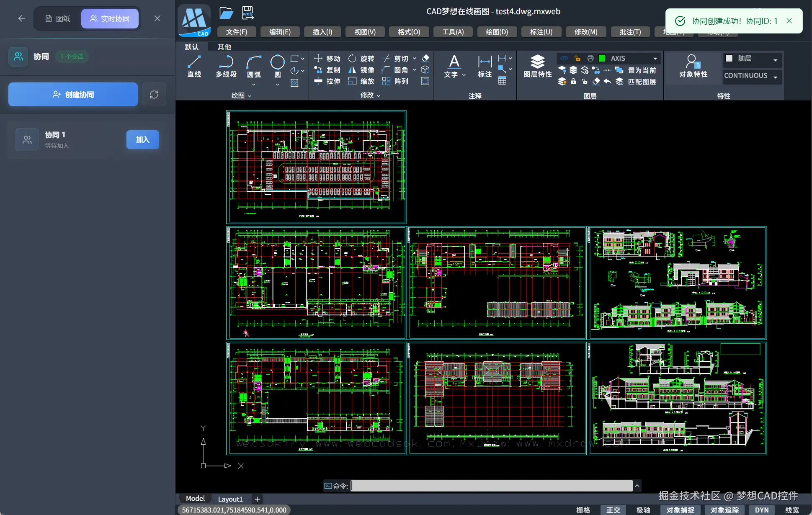The width and height of the screenshot is (812, 515).
Task: Click the Join (加入) button
Action: (142, 139)
